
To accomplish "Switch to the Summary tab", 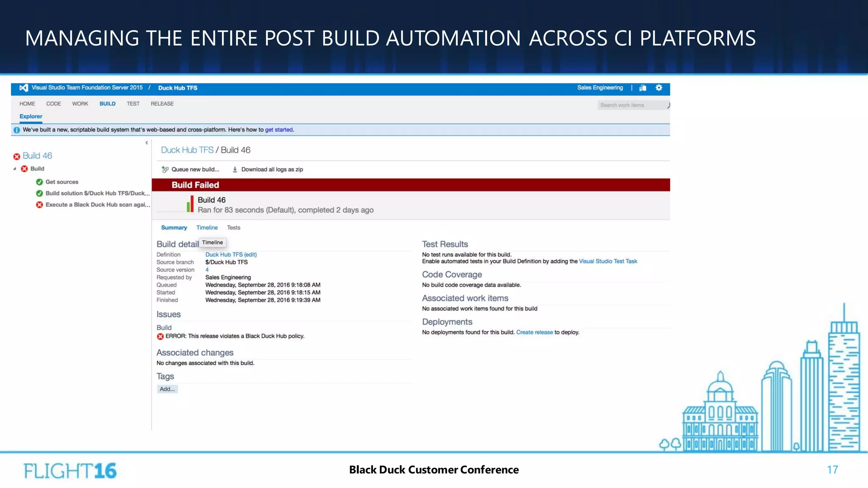I will (174, 227).
